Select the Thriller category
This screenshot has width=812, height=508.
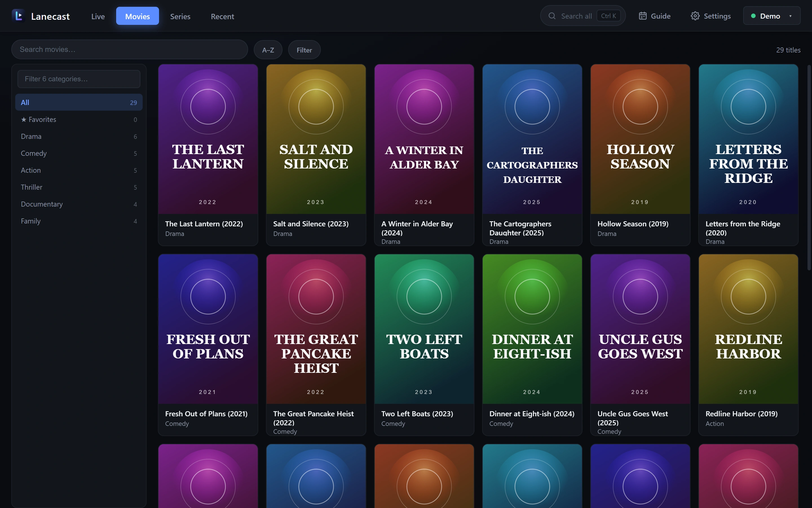click(x=79, y=187)
